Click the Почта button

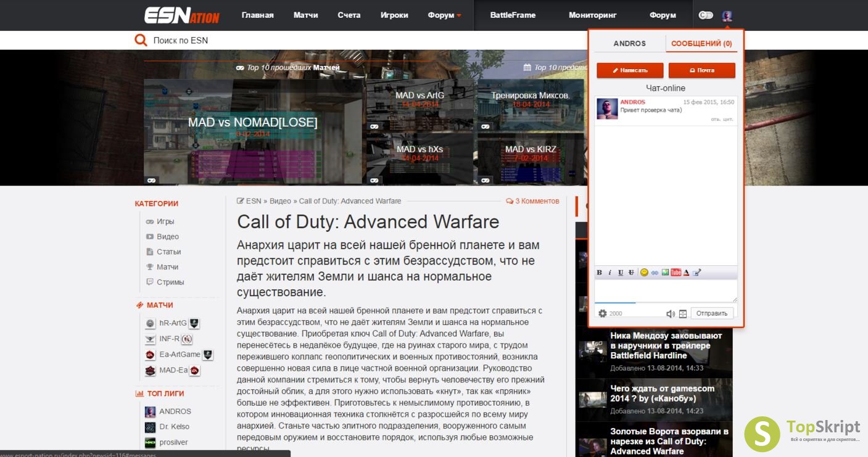click(x=701, y=70)
